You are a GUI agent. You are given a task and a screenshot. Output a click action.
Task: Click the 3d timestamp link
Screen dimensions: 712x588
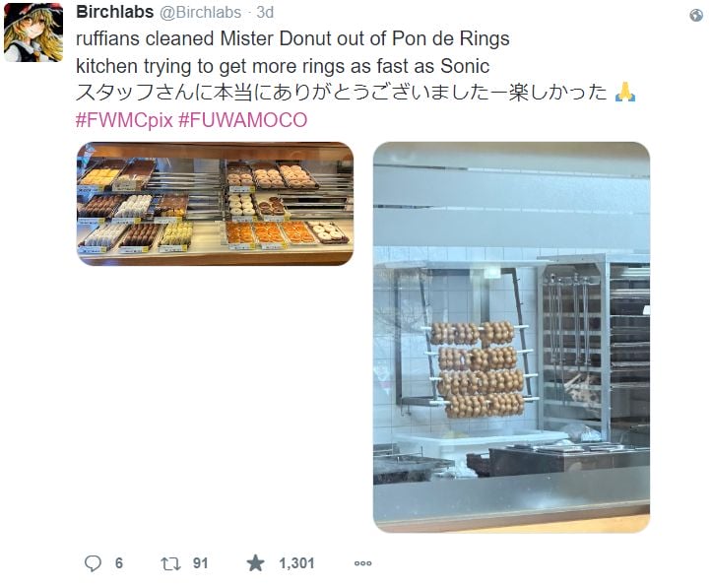[x=265, y=12]
